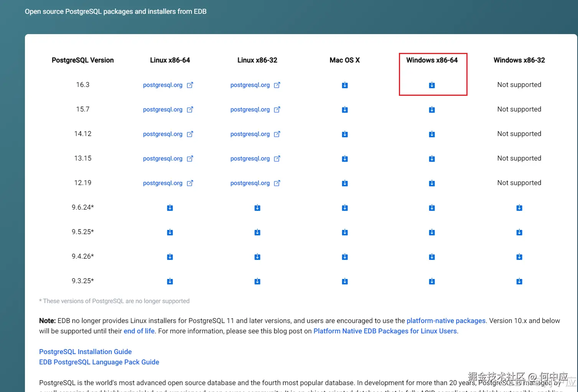The height and width of the screenshot is (392, 578).
Task: Download PostgreSQL 15.7 for Windows x86-64
Action: click(x=432, y=110)
